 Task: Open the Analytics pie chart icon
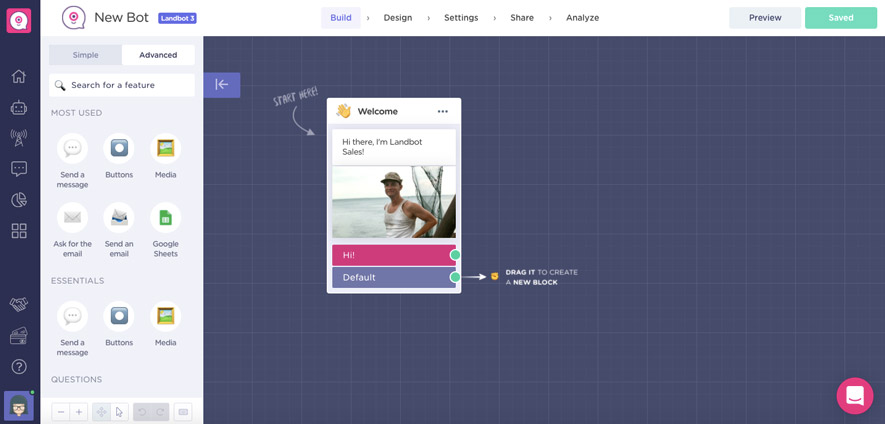click(x=19, y=200)
